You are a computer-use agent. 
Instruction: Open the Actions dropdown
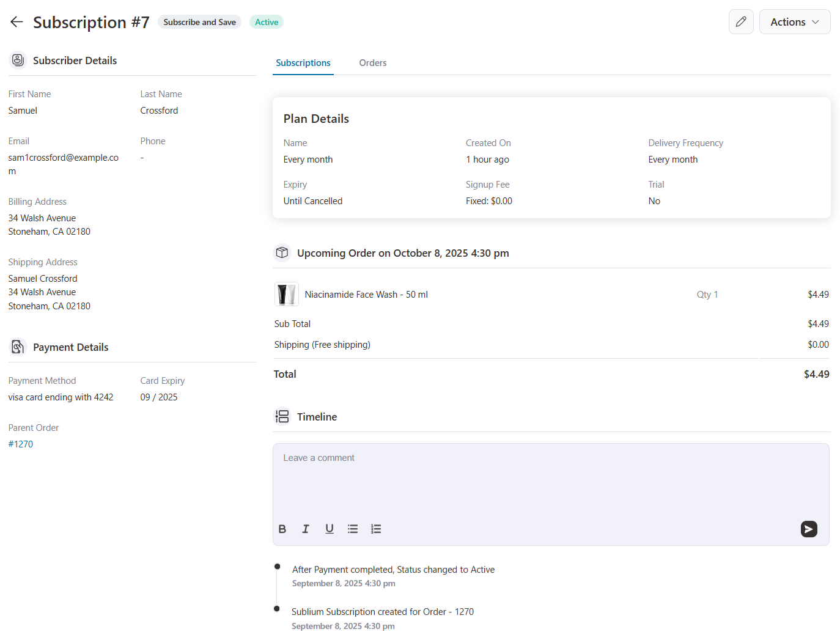[x=794, y=22]
